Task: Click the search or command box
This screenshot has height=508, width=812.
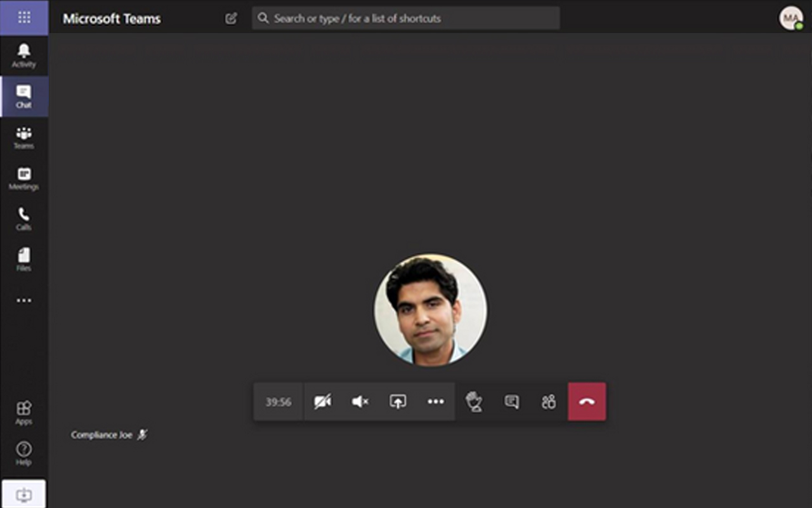Action: (406, 18)
